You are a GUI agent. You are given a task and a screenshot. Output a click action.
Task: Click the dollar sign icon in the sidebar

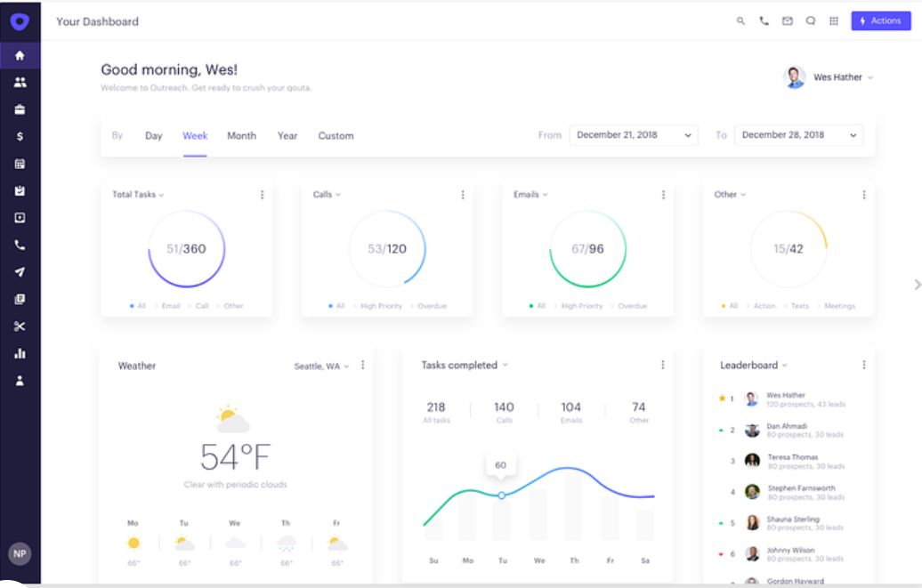click(x=20, y=136)
